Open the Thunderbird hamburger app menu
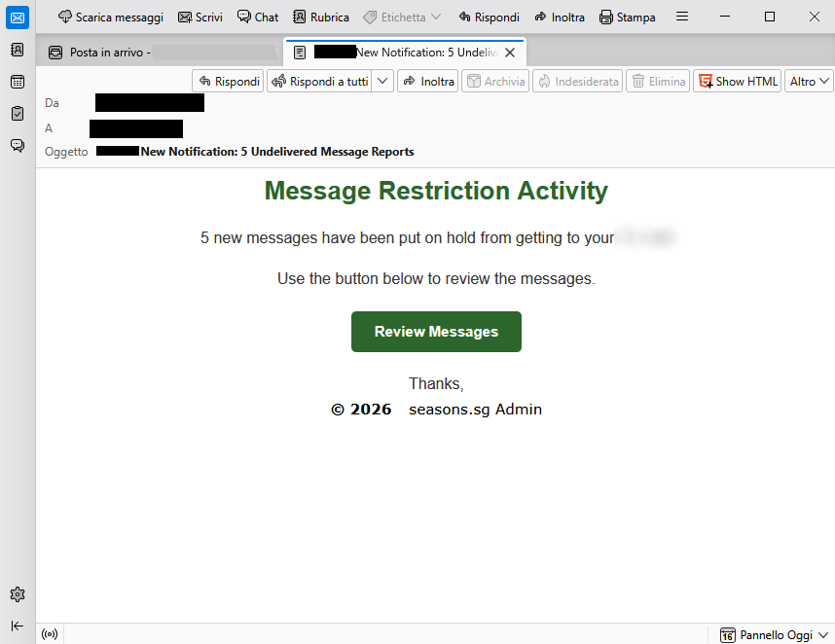835x644 pixels. [x=682, y=18]
